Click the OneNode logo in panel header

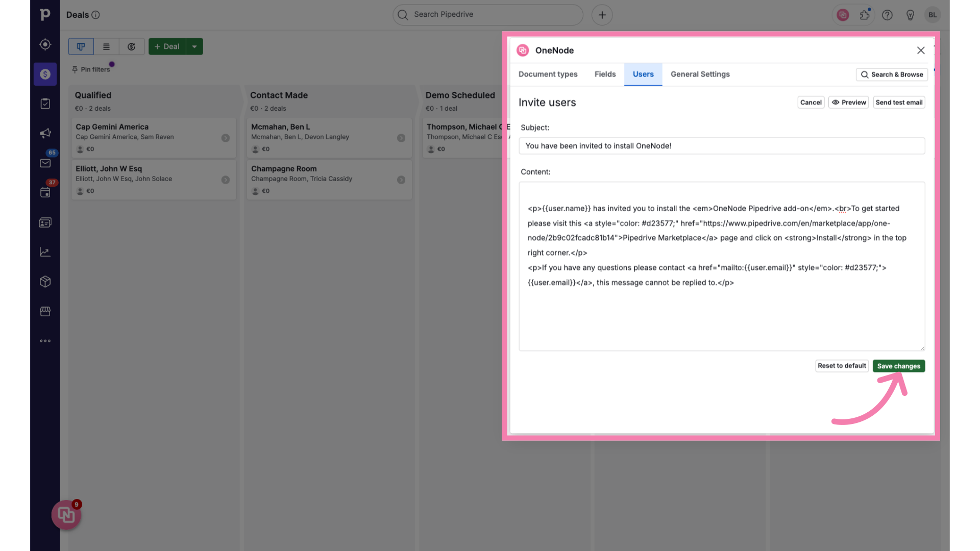click(523, 50)
